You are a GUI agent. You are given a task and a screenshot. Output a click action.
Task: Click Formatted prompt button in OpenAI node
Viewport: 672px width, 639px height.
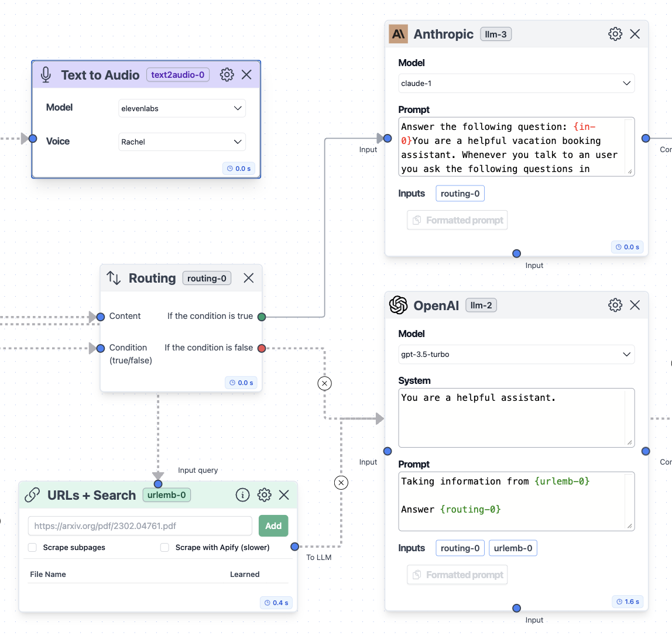coord(457,575)
